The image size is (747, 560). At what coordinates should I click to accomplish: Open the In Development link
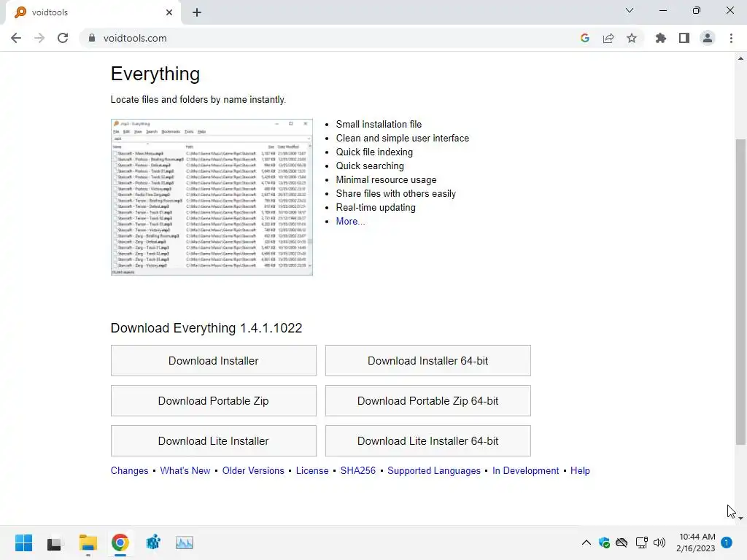pyautogui.click(x=525, y=470)
